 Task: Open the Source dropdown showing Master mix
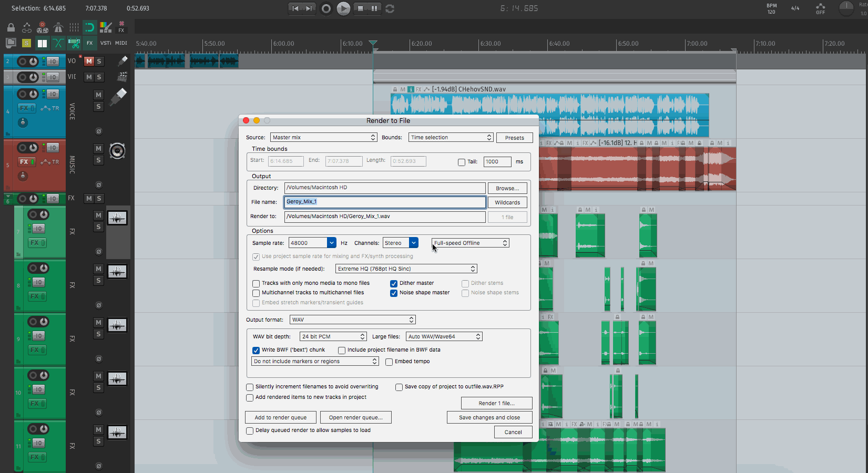click(x=324, y=138)
